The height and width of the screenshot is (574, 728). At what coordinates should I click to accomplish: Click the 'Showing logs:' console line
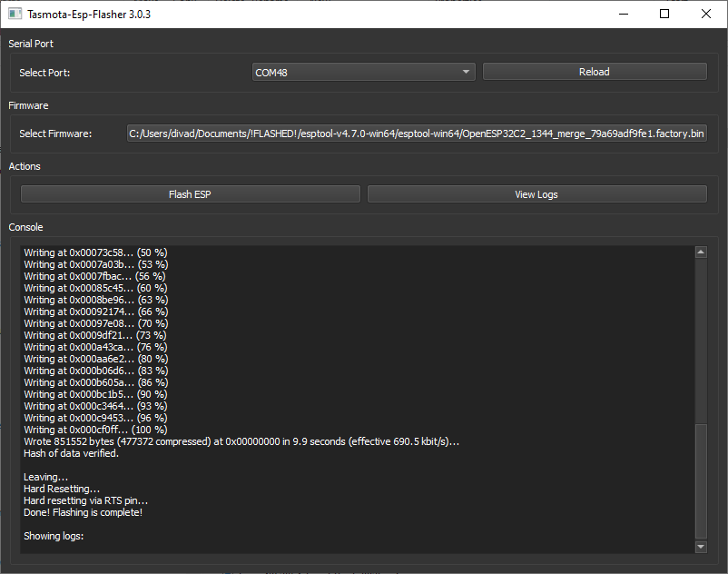coord(54,536)
